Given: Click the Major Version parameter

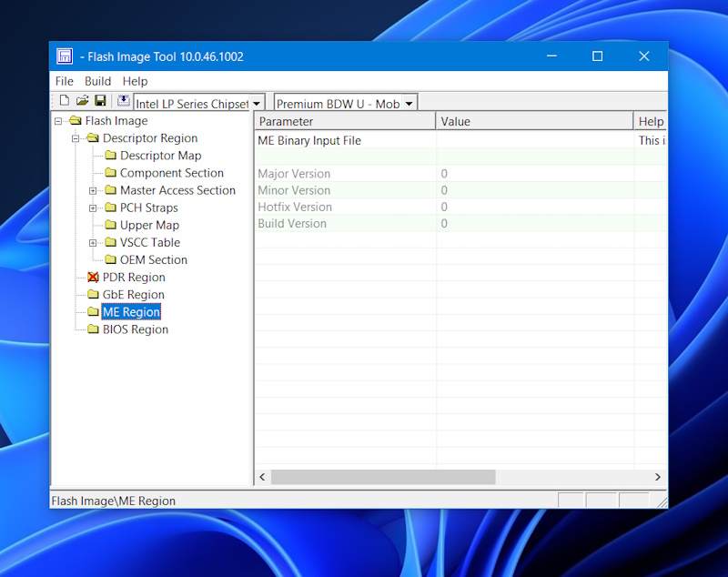Looking at the screenshot, I should coord(294,174).
